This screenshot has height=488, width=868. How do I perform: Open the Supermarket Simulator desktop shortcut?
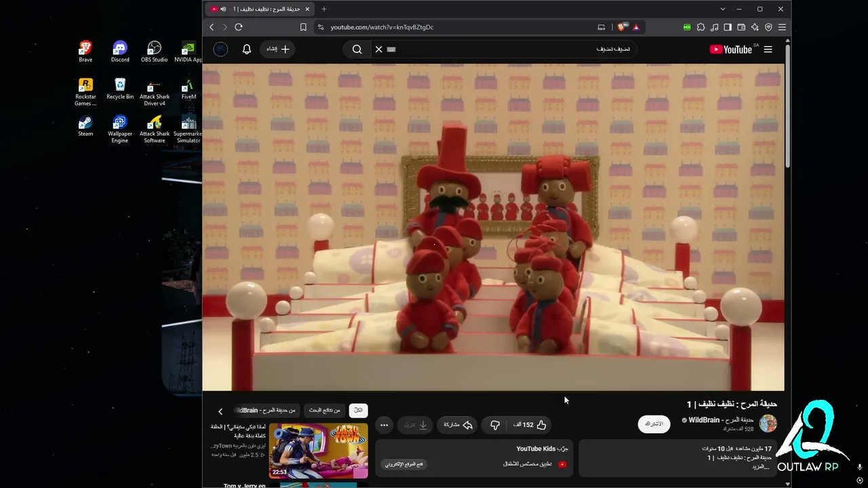click(188, 129)
